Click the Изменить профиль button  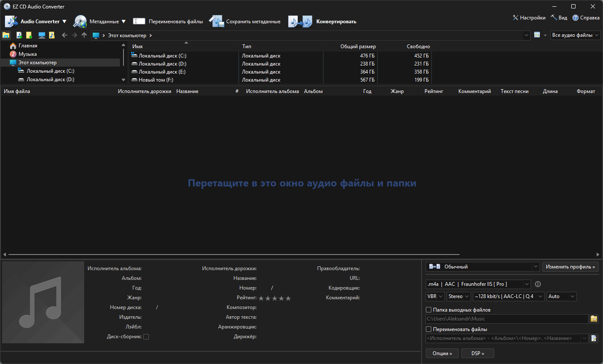click(570, 267)
